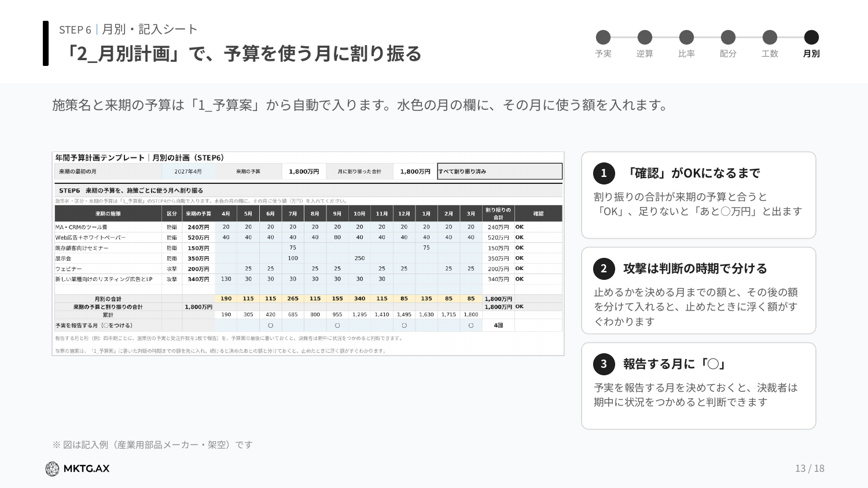Click the description starting with "施策名と来期の予算は"

click(361, 105)
